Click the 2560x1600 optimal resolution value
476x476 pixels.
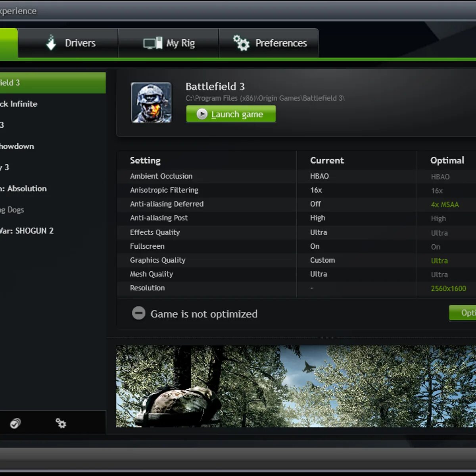click(448, 288)
